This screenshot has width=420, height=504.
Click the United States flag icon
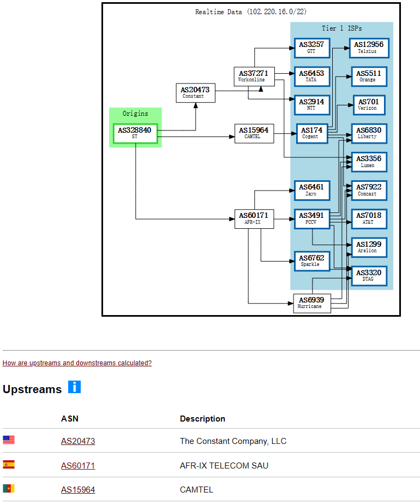click(9, 440)
